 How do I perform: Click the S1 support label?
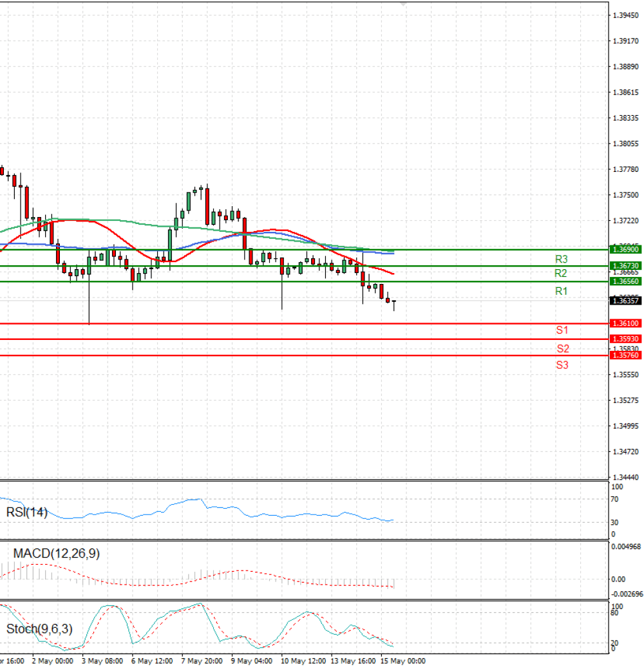pos(562,330)
